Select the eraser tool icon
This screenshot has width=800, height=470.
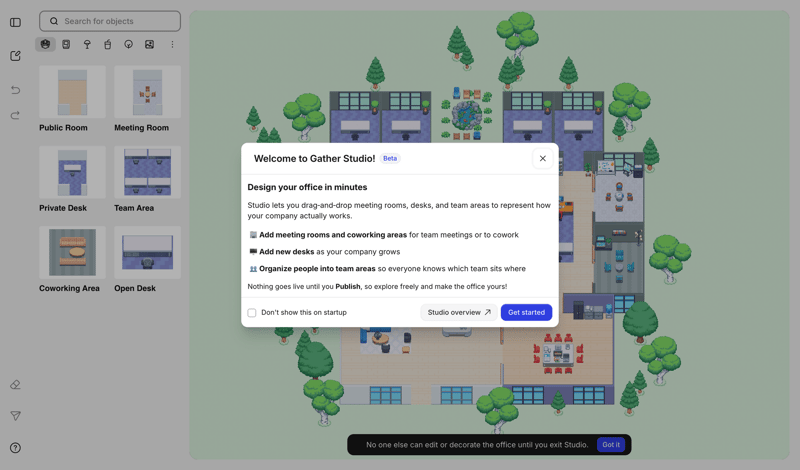click(15, 385)
